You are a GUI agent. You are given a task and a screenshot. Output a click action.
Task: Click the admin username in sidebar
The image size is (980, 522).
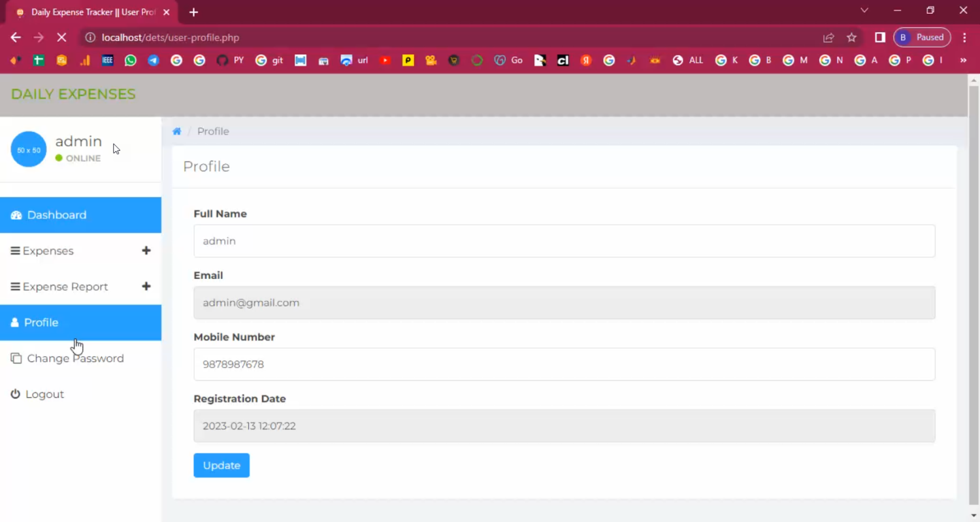[x=78, y=142]
